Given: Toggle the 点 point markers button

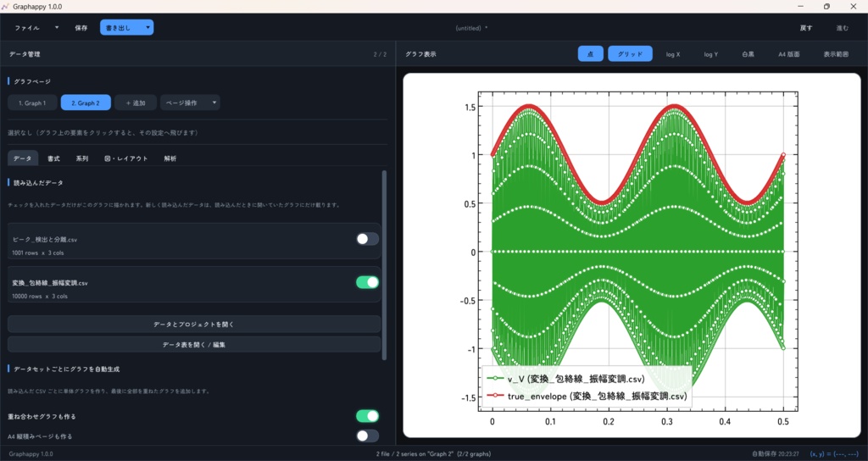Looking at the screenshot, I should click(x=590, y=54).
